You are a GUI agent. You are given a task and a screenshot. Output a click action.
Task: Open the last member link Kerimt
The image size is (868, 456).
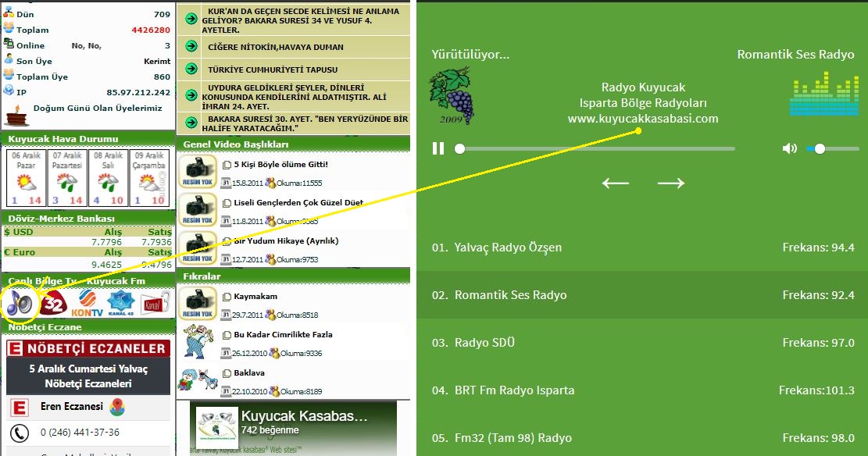click(x=157, y=61)
